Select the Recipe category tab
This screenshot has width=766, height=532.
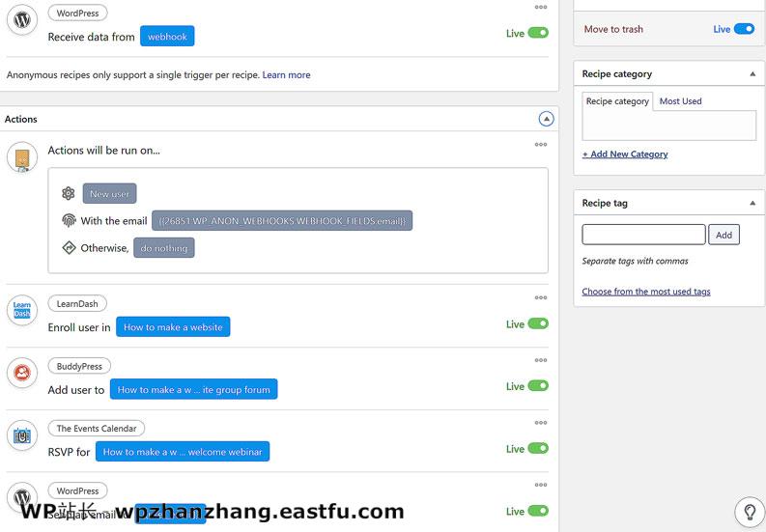point(617,101)
